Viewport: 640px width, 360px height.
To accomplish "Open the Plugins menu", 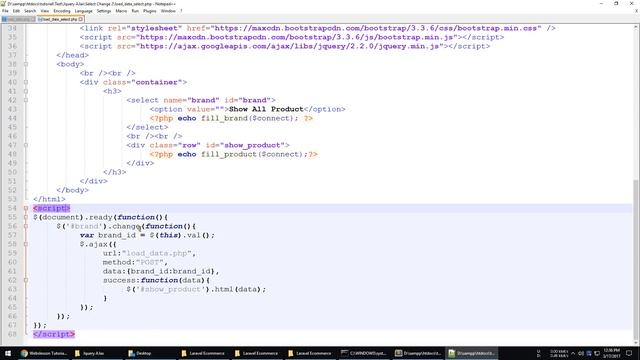I will pyautogui.click(x=149, y=11).
